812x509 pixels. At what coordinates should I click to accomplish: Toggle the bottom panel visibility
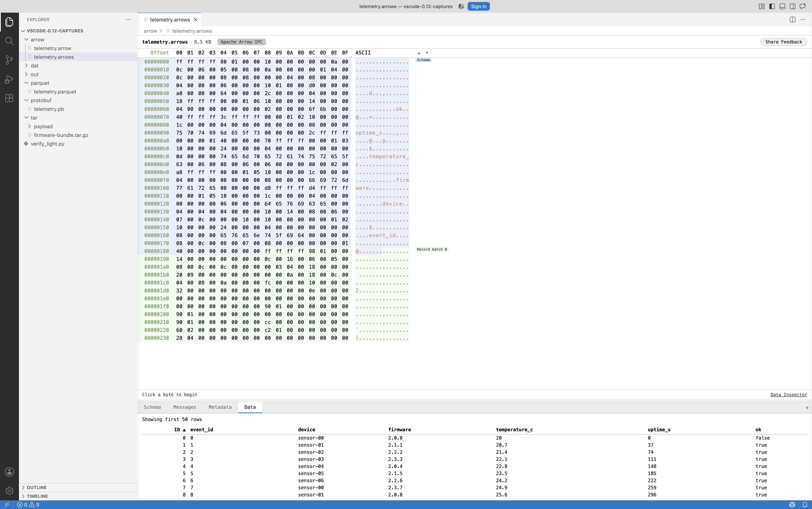click(782, 6)
